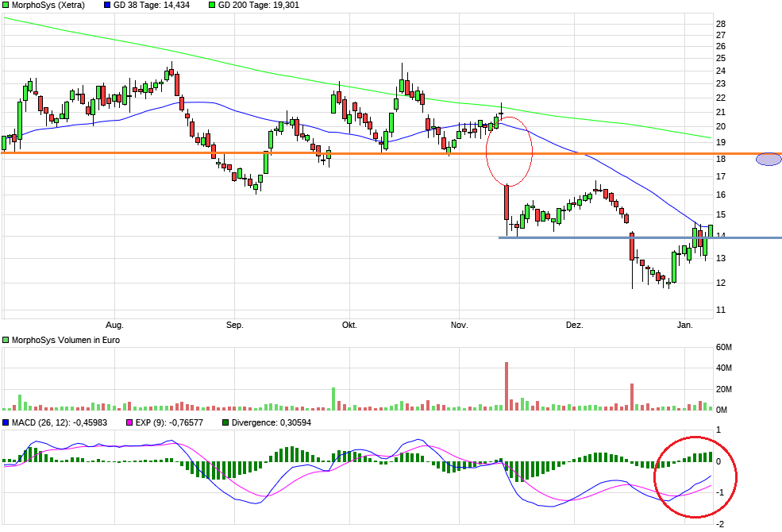Click the Nov. month label on the axis
Viewport: 782px width, 532px height.
460,325
